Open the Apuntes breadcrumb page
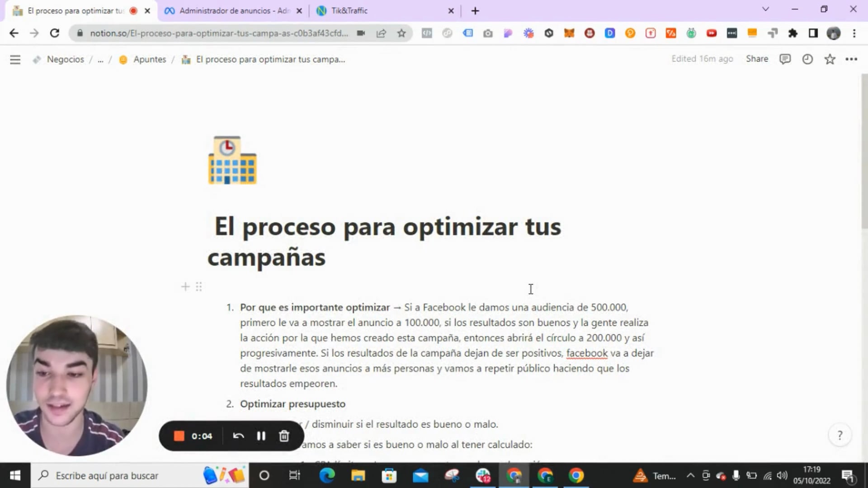This screenshot has width=868, height=488. pos(149,59)
